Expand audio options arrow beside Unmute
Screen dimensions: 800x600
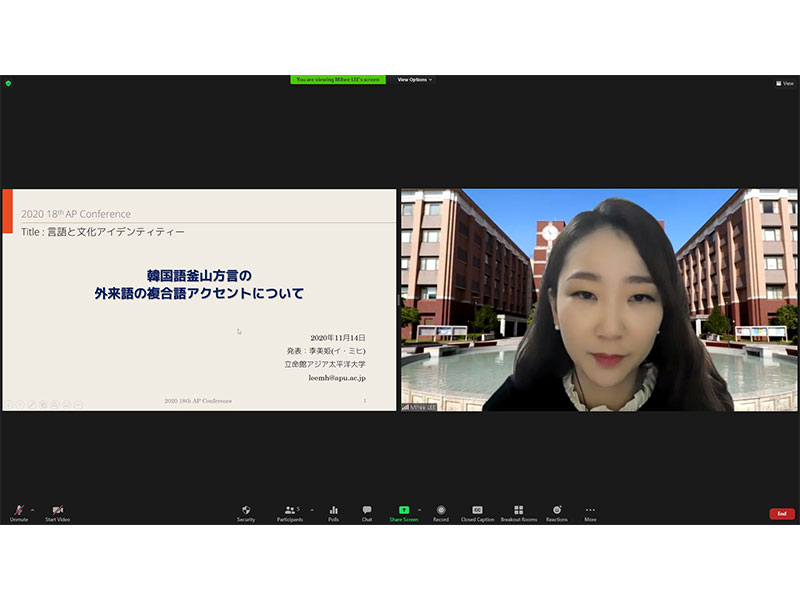[32, 509]
